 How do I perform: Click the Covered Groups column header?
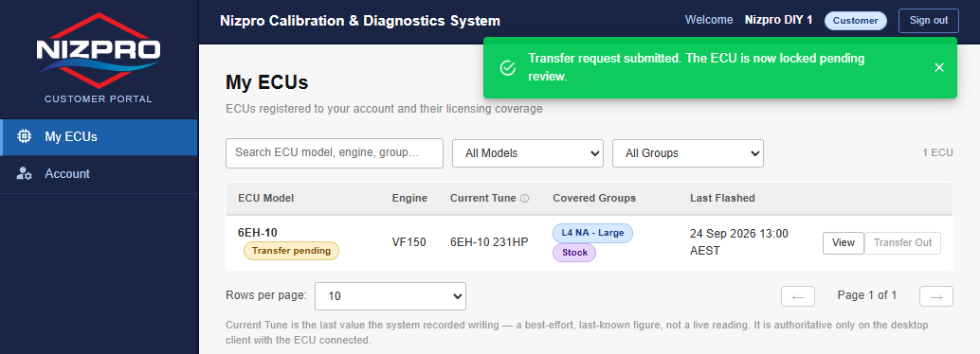pyautogui.click(x=593, y=199)
